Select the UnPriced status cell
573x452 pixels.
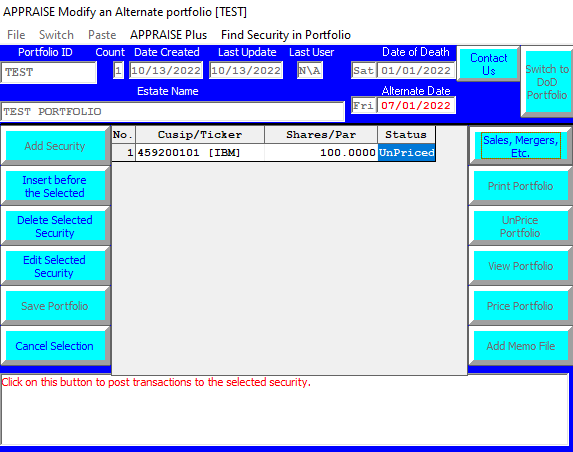(x=406, y=152)
